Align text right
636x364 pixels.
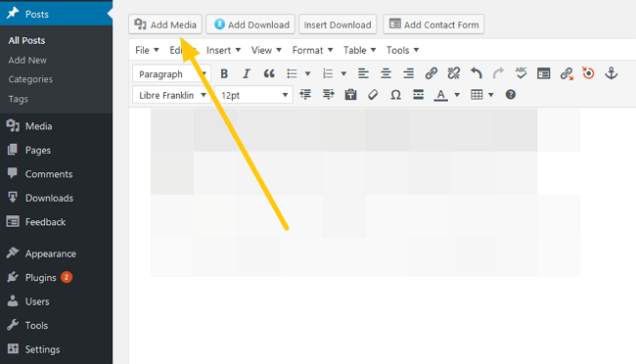(408, 73)
